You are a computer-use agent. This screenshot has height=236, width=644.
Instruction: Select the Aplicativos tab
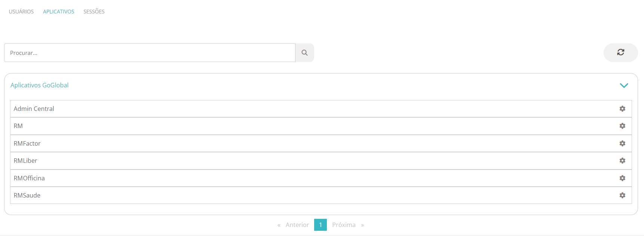[59, 12]
